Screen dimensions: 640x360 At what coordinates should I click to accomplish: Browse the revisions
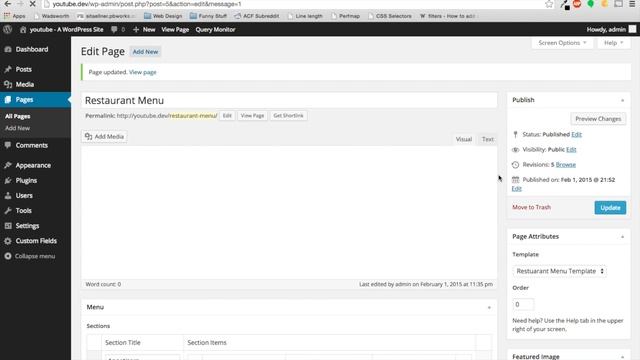(566, 164)
